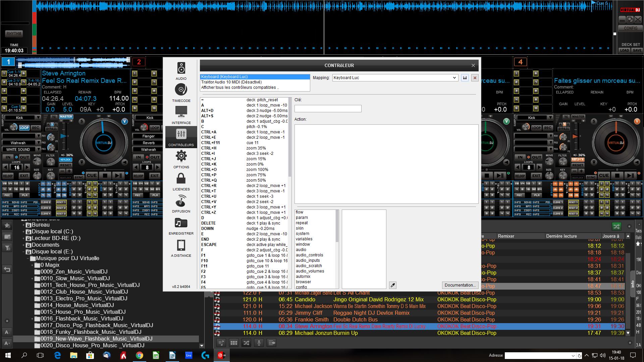Click the Clé key input field
This screenshot has height=362, width=644.
tap(328, 109)
